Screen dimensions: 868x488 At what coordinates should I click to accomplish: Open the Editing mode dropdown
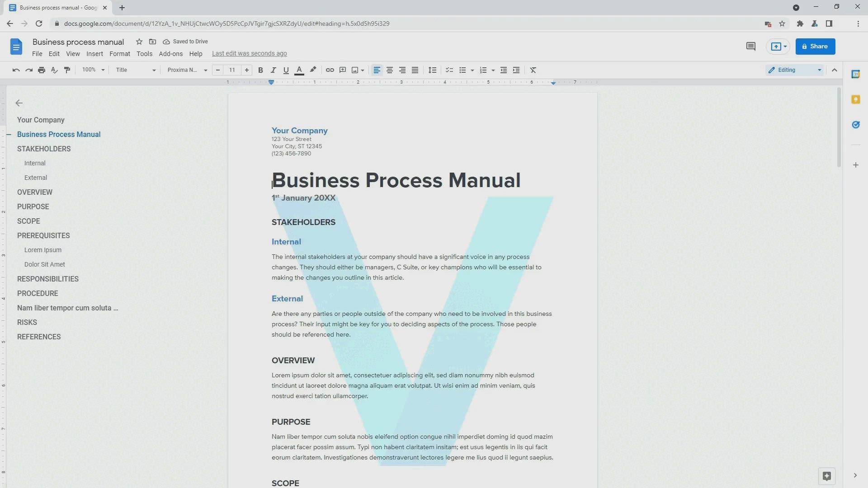(x=795, y=70)
